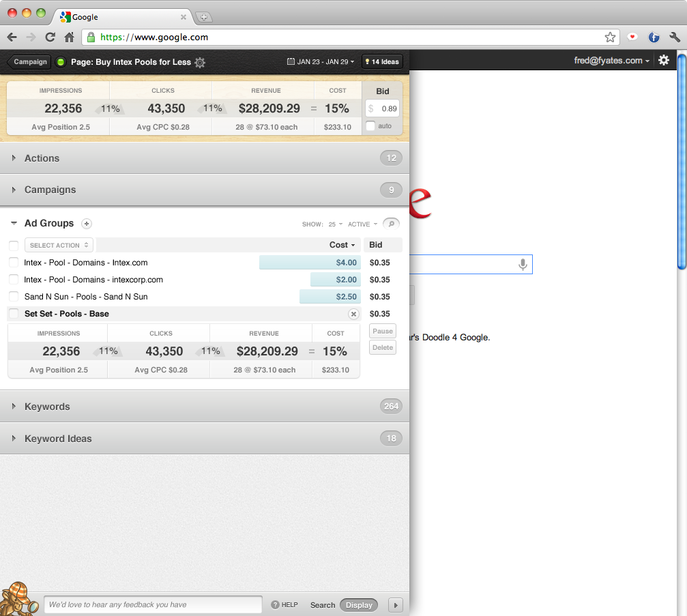Open browser wrench settings menu

point(675,38)
